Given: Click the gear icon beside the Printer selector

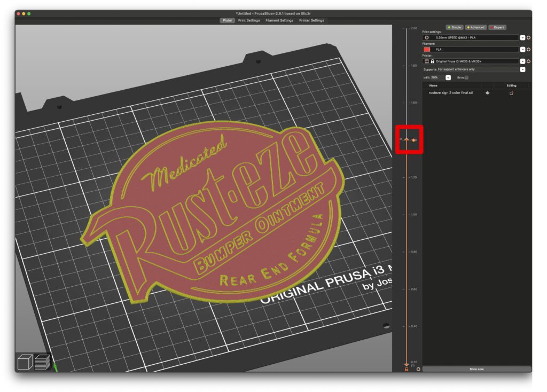Looking at the screenshot, I should tap(529, 61).
